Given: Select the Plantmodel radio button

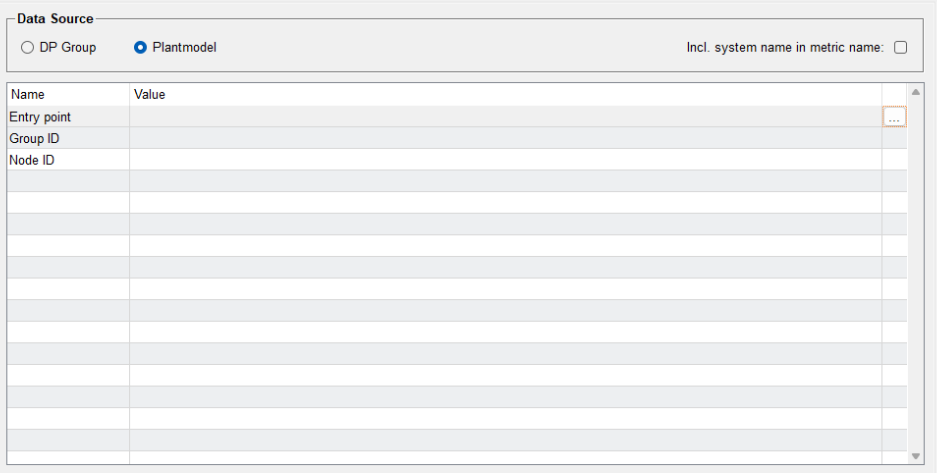Looking at the screenshot, I should [140, 47].
